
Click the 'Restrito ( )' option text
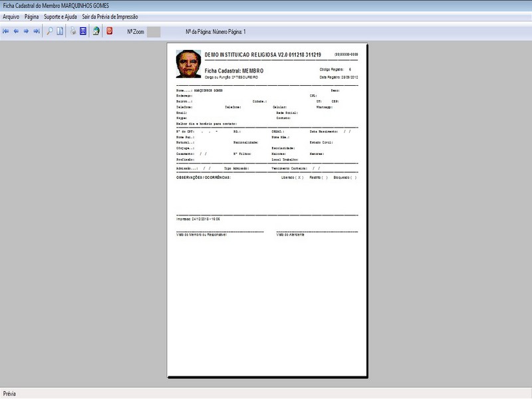[319, 178]
